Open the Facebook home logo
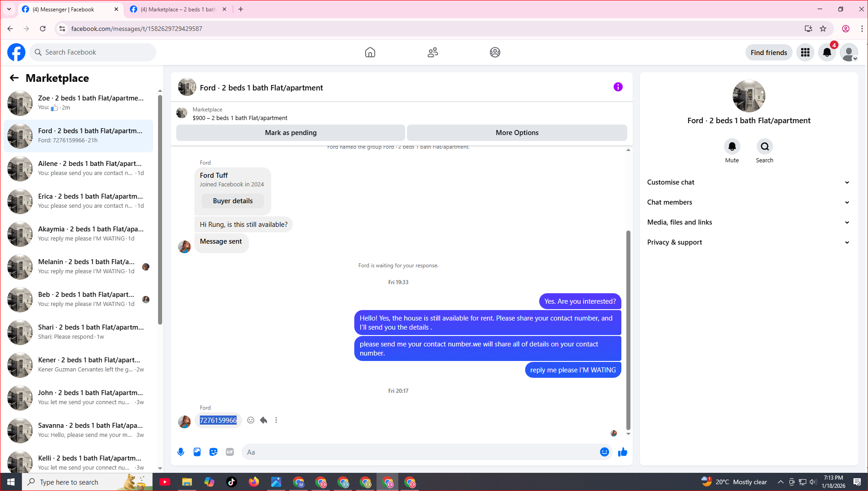The height and width of the screenshot is (491, 868). 16,52
